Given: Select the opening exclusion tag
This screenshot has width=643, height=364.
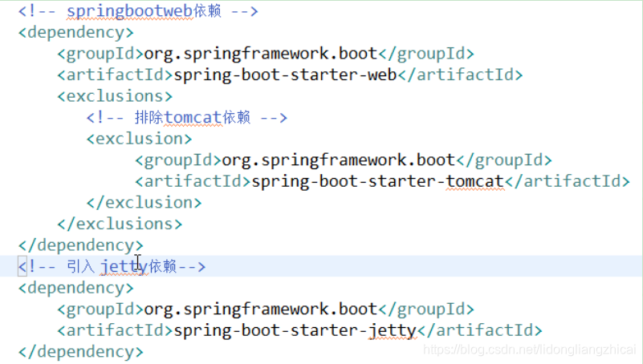Looking at the screenshot, I should pyautogui.click(x=139, y=139).
